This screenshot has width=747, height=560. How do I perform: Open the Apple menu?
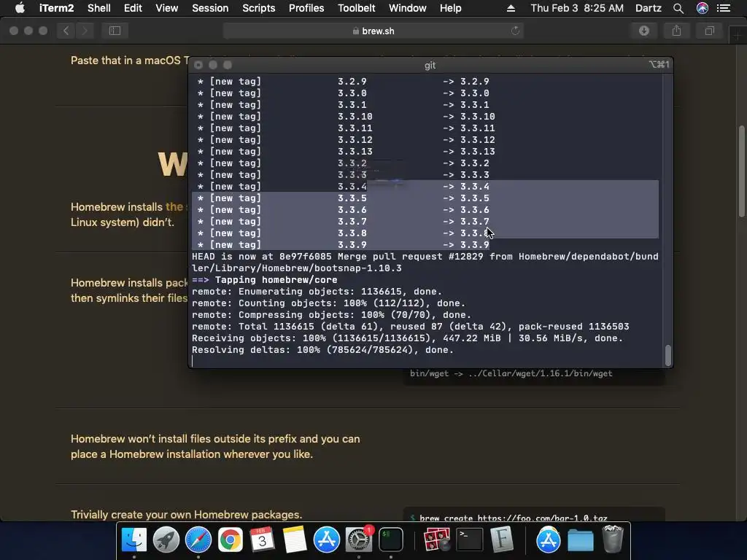click(20, 8)
